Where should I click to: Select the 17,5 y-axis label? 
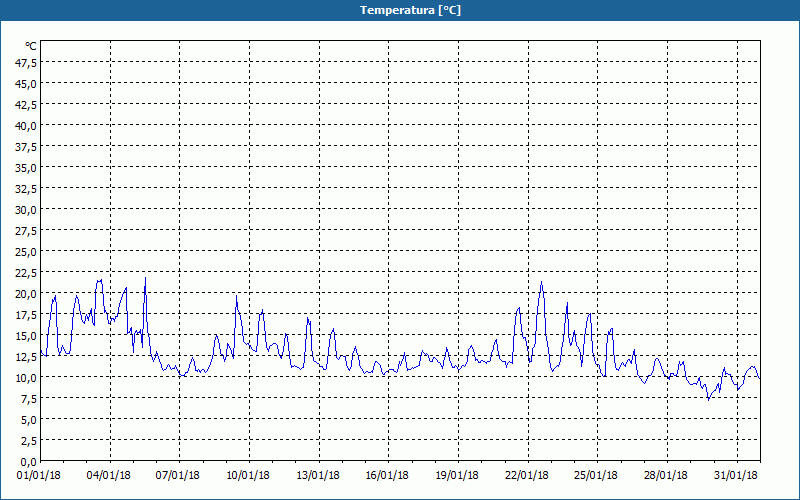[x=26, y=315]
